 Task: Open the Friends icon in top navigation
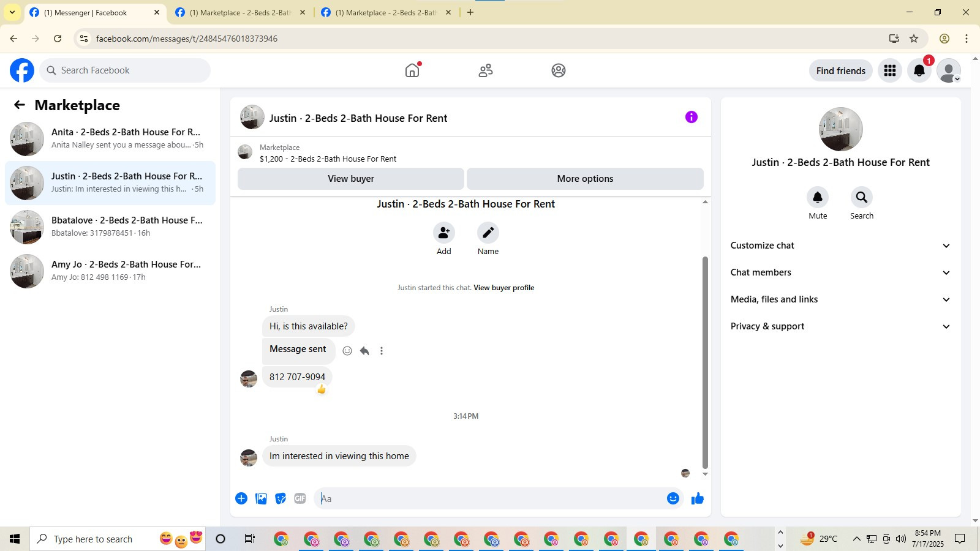click(x=486, y=70)
